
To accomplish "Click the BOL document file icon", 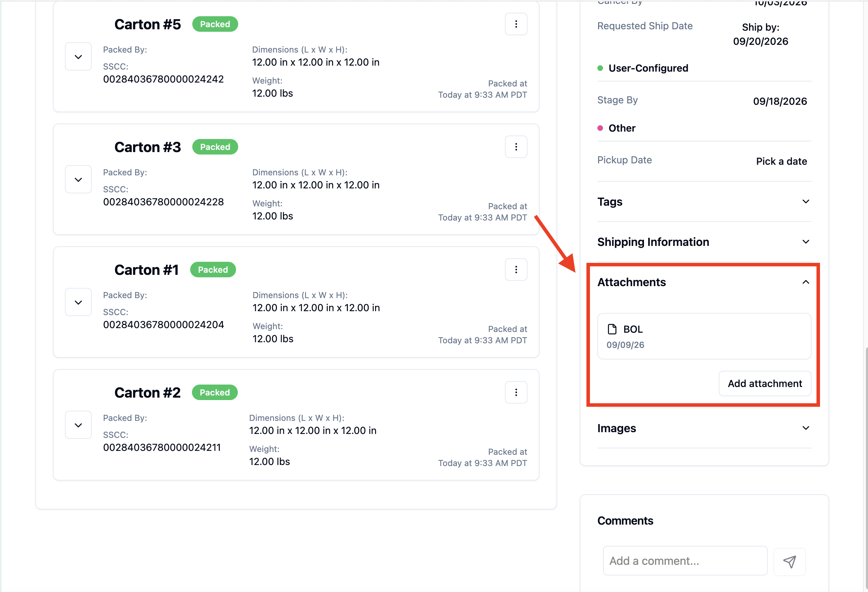I will pyautogui.click(x=612, y=329).
